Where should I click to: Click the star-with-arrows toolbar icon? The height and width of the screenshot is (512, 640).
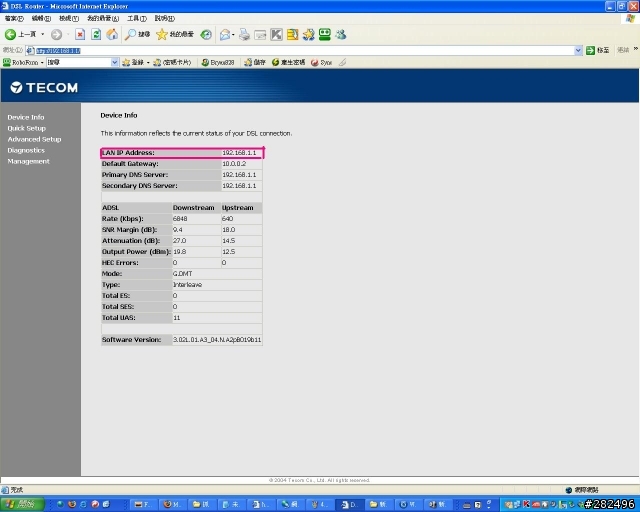pos(309,35)
